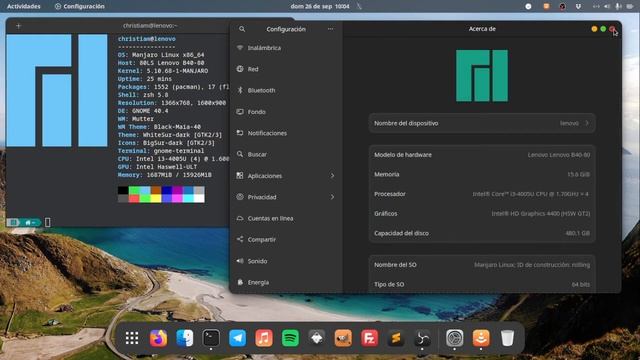The width and height of the screenshot is (640, 360).
Task: Open the app grid from the dock
Action: tap(132, 338)
